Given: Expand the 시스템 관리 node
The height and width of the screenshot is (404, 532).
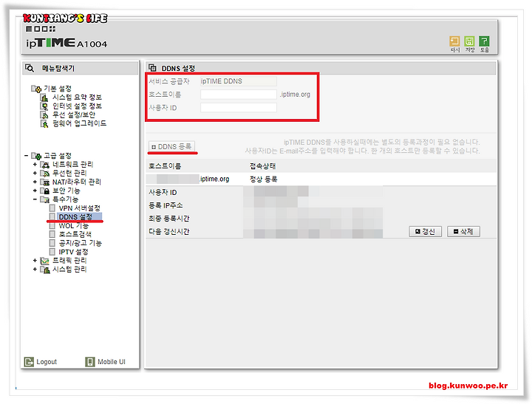Looking at the screenshot, I should pyautogui.click(x=35, y=270).
